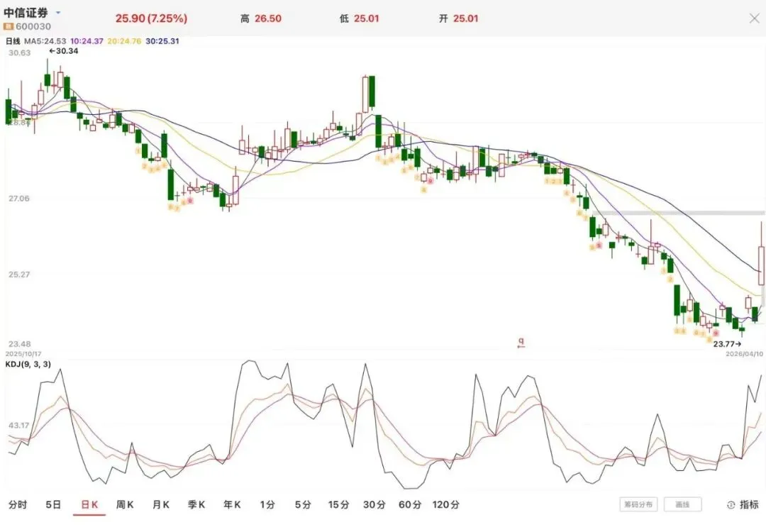Image resolution: width=766 pixels, height=532 pixels.
Task: Select the 15分 period tab
Action: 338,504
